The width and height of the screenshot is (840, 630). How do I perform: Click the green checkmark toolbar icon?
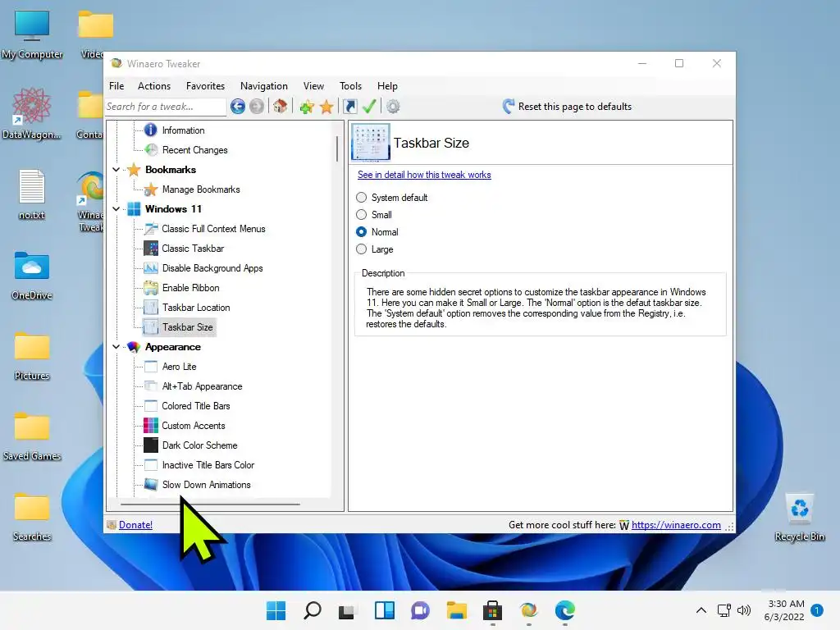tap(369, 107)
